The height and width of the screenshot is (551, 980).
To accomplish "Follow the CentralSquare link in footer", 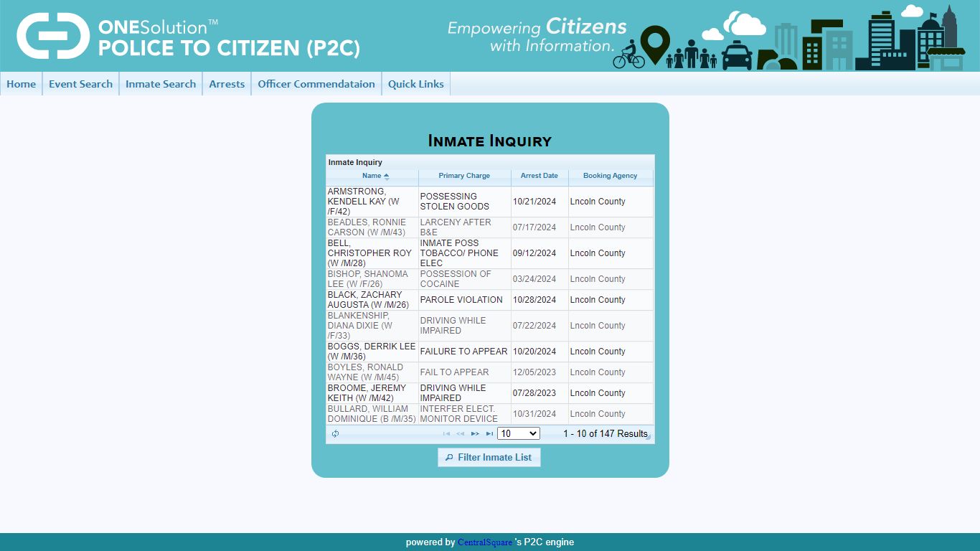I will [x=485, y=542].
